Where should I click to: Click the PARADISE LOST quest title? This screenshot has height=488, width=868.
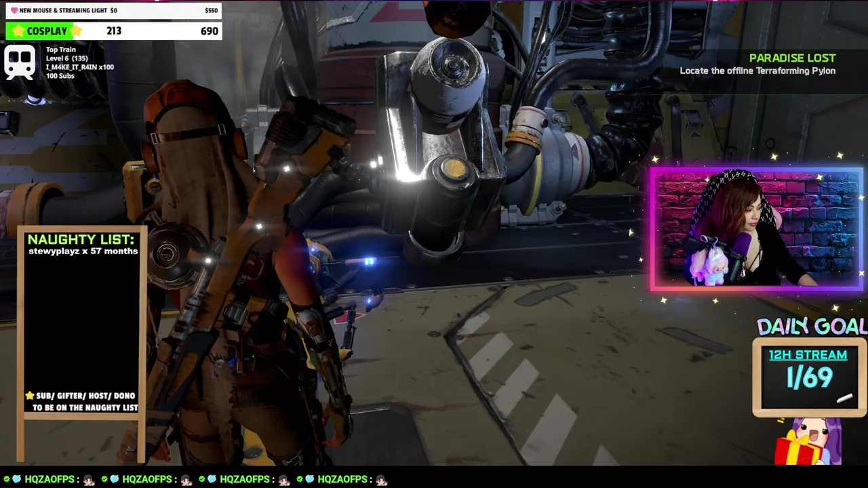(x=792, y=58)
